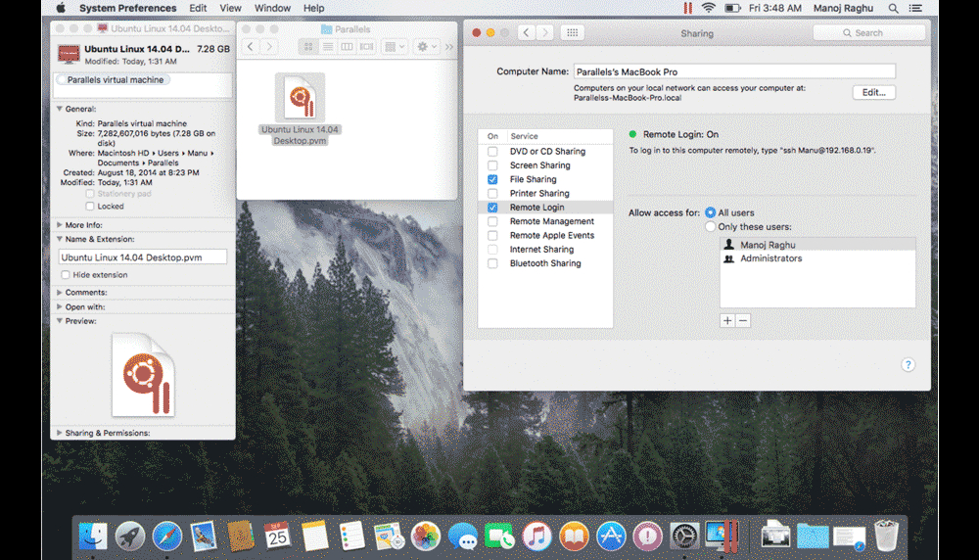The height and width of the screenshot is (560, 979).
Task: Open the Help menu
Action: click(313, 8)
